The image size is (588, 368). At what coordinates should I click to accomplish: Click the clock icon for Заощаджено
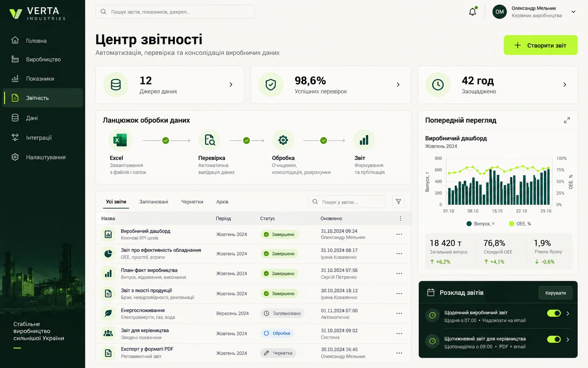[438, 85]
